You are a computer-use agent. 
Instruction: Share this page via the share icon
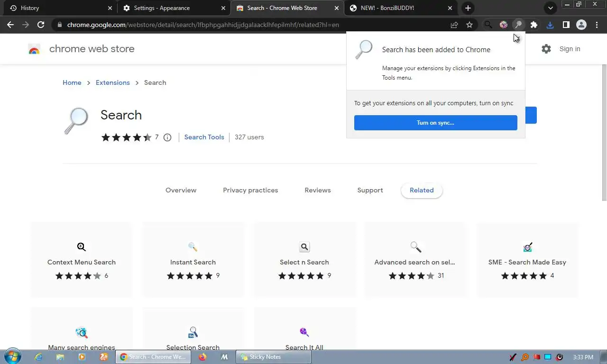pos(454,25)
